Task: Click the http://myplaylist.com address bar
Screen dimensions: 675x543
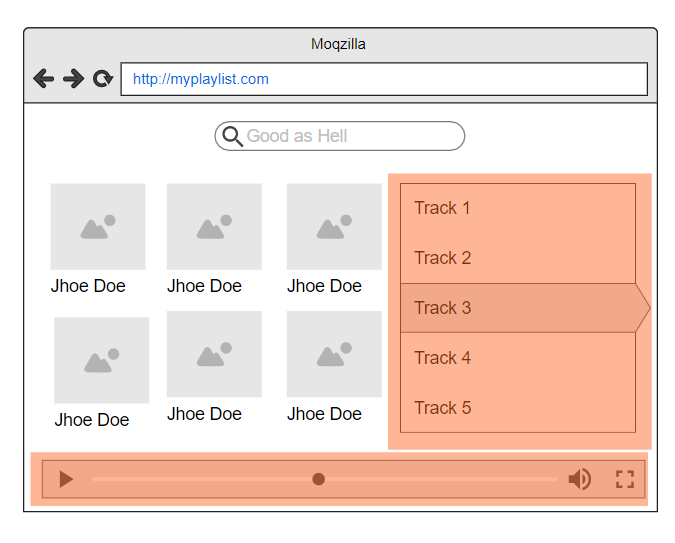Action: point(384,79)
